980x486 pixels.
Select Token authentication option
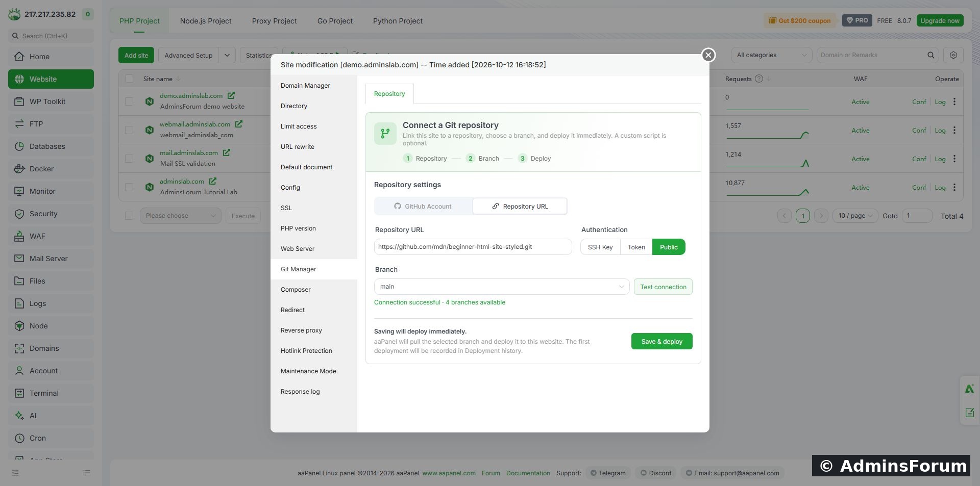tap(636, 247)
